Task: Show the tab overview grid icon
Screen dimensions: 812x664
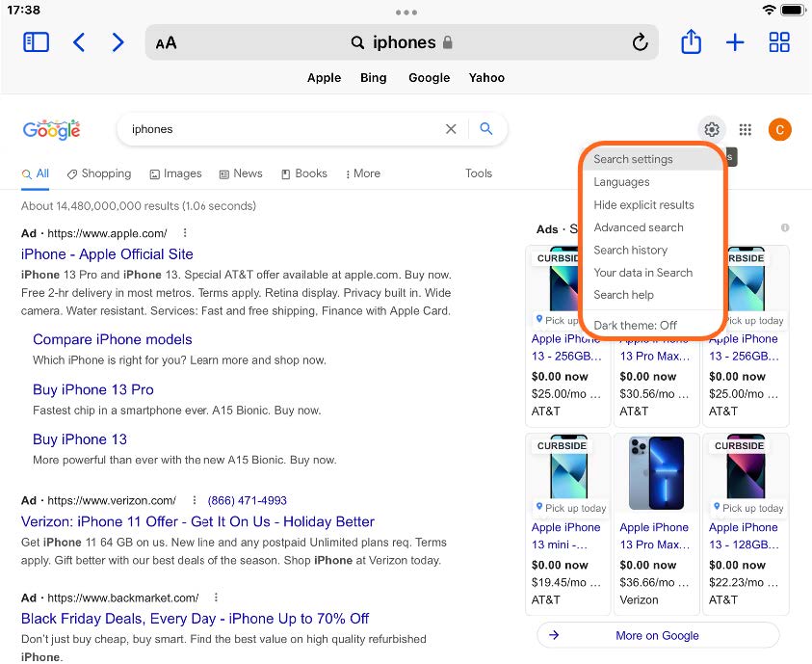Action: [779, 42]
